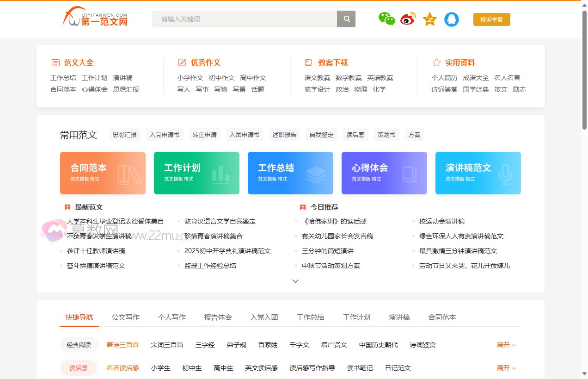Open the WeChat sharing icon
The height and width of the screenshot is (379, 588).
(386, 19)
